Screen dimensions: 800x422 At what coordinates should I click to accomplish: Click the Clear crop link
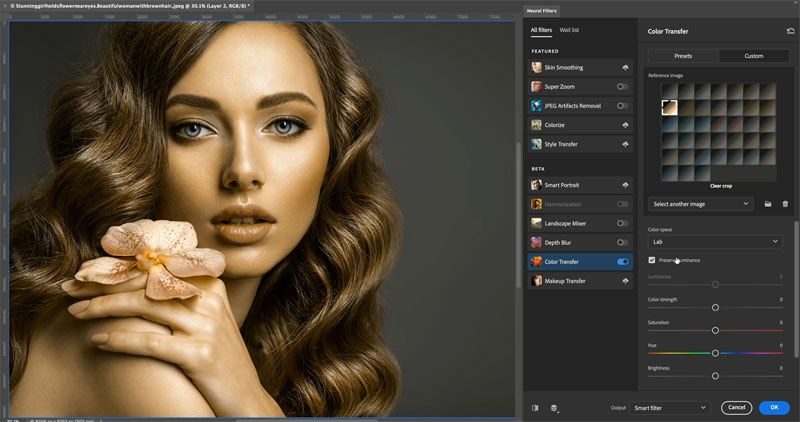(721, 186)
